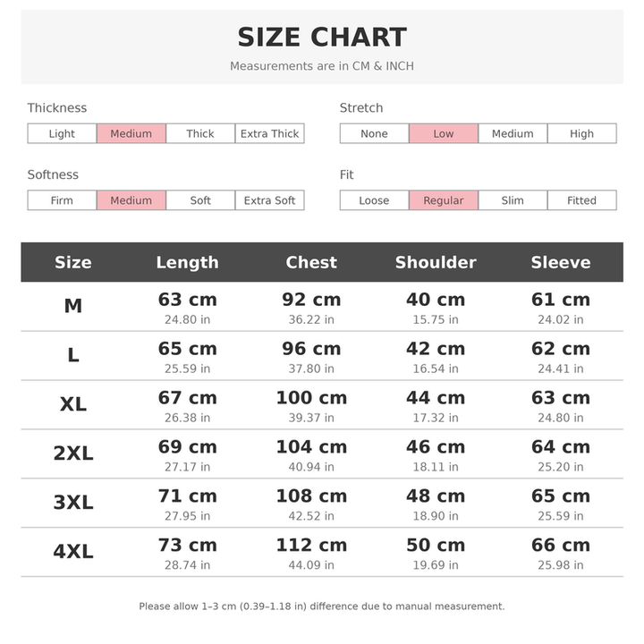This screenshot has height=644, width=644.
Task: Choose Extra Soft softness segment
Action: 270,200
